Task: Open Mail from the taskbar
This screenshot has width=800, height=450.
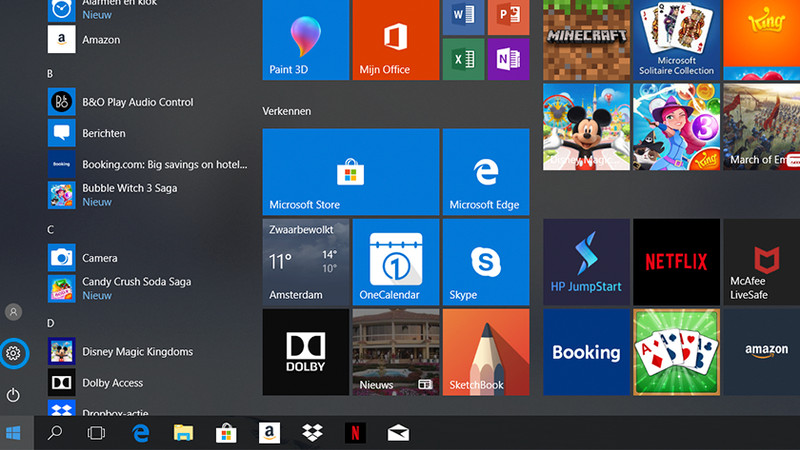Action: [398, 433]
